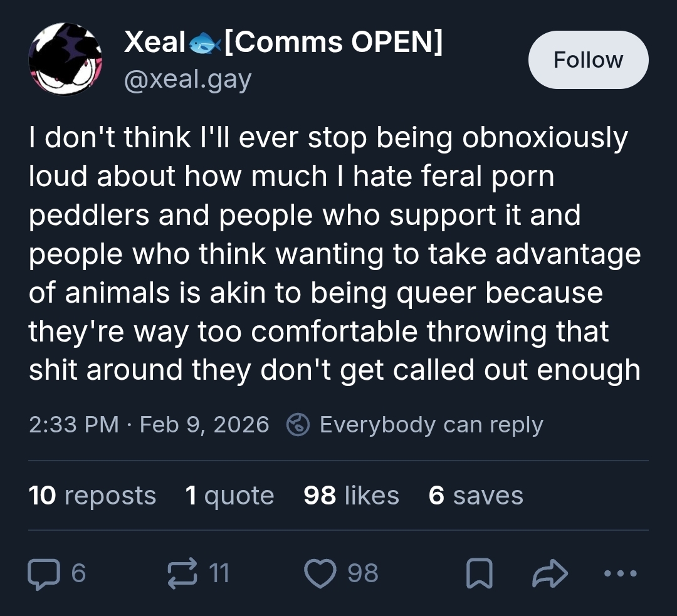Show the 1 quote post
The height and width of the screenshot is (616, 677).
pos(229,496)
